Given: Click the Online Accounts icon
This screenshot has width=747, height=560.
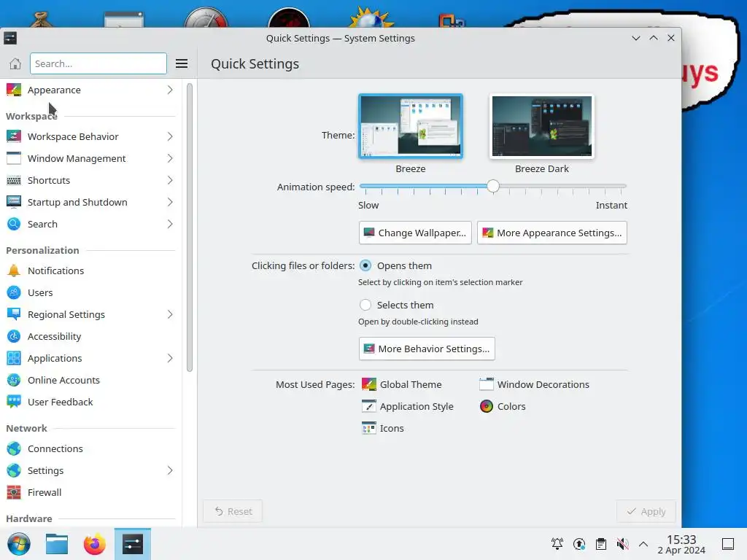Looking at the screenshot, I should tap(14, 380).
